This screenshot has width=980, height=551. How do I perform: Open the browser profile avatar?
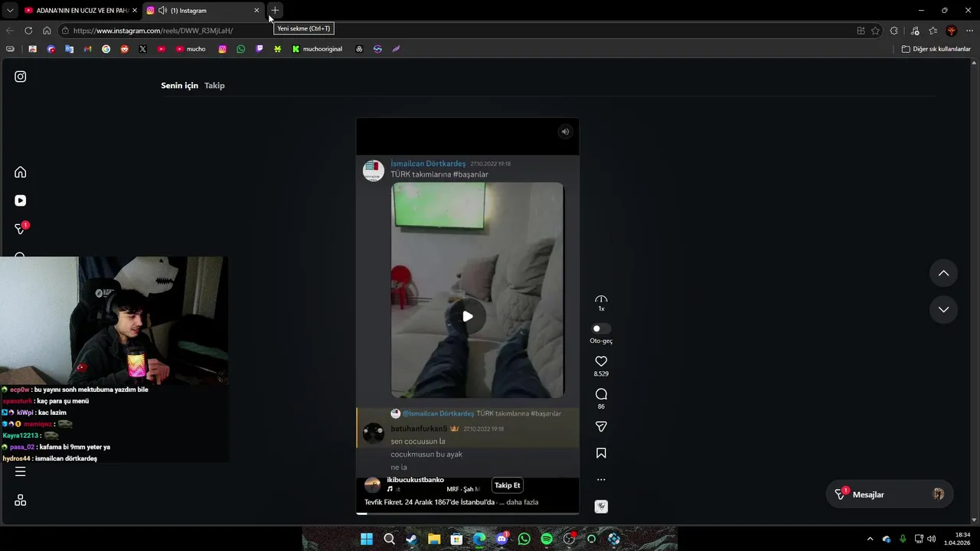[x=952, y=31]
